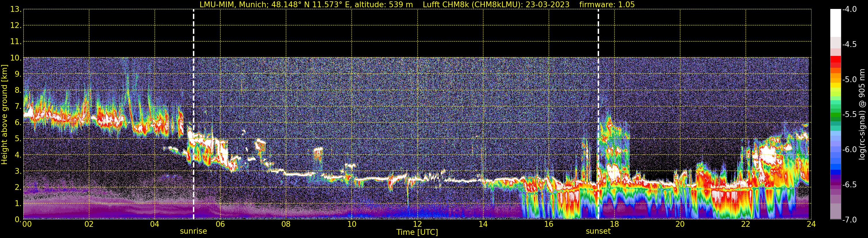
Task: Click the instrument text "Lufft CHM8k (CHM8kLMU): 23-03-2023"
Action: 496,4
